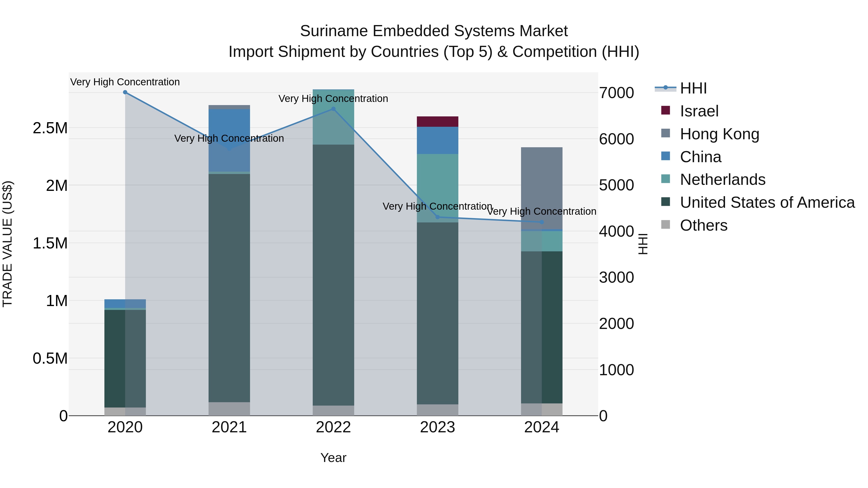Image resolution: width=868 pixels, height=488 pixels.
Task: Click the Hong Kong slate legend swatch
Action: [665, 133]
